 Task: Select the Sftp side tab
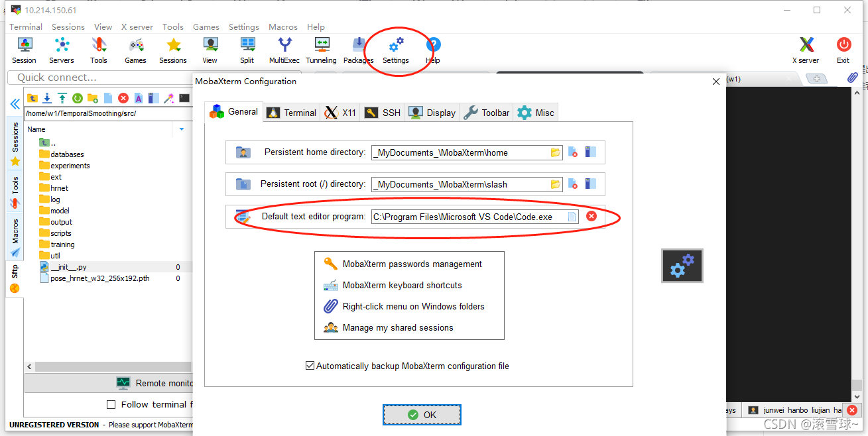15,279
